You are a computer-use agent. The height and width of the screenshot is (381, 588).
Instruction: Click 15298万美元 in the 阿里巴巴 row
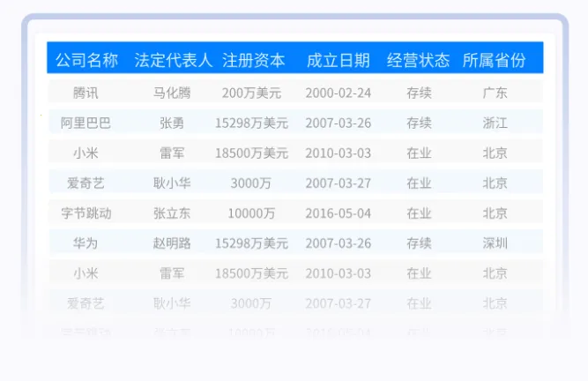(x=251, y=123)
